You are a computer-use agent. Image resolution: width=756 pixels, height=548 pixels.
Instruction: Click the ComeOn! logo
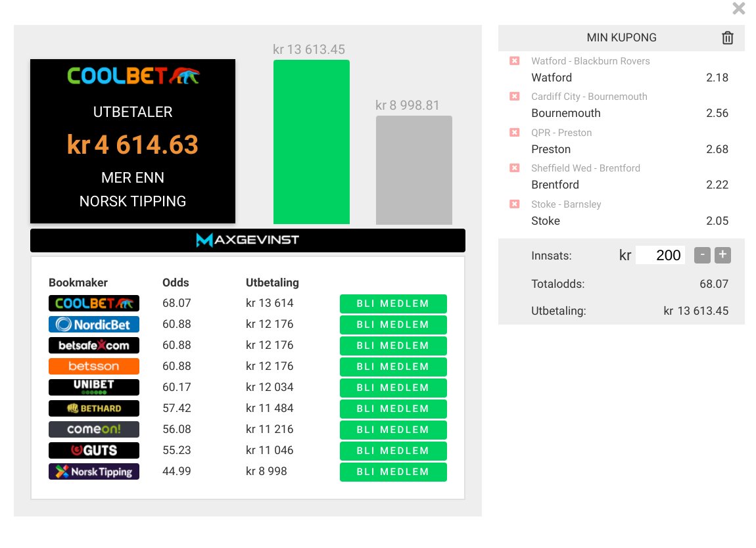[x=94, y=429]
